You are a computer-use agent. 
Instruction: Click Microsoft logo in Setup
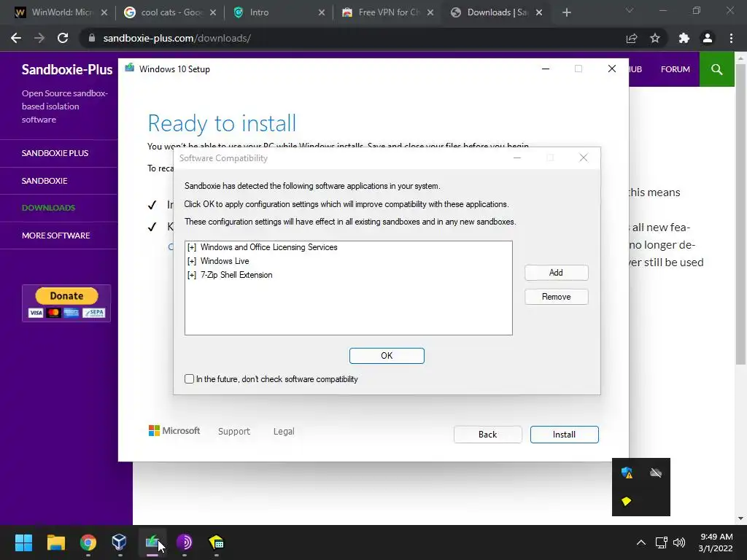pyautogui.click(x=174, y=430)
